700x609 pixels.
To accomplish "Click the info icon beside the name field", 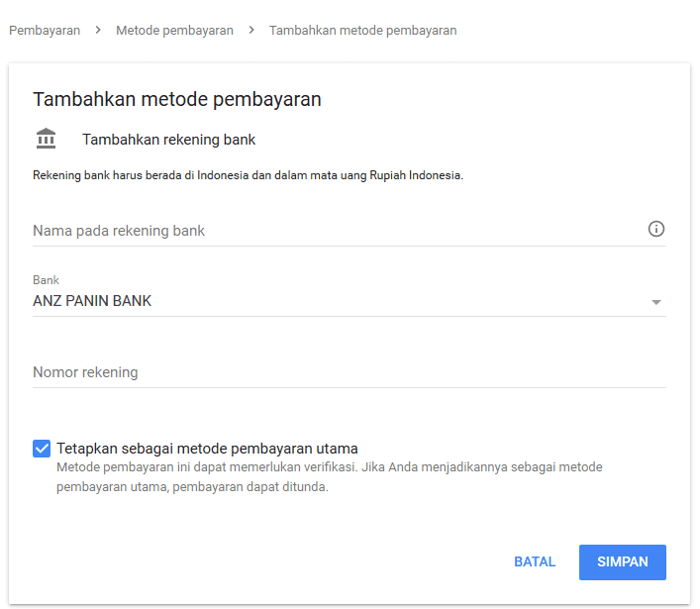I will click(655, 229).
